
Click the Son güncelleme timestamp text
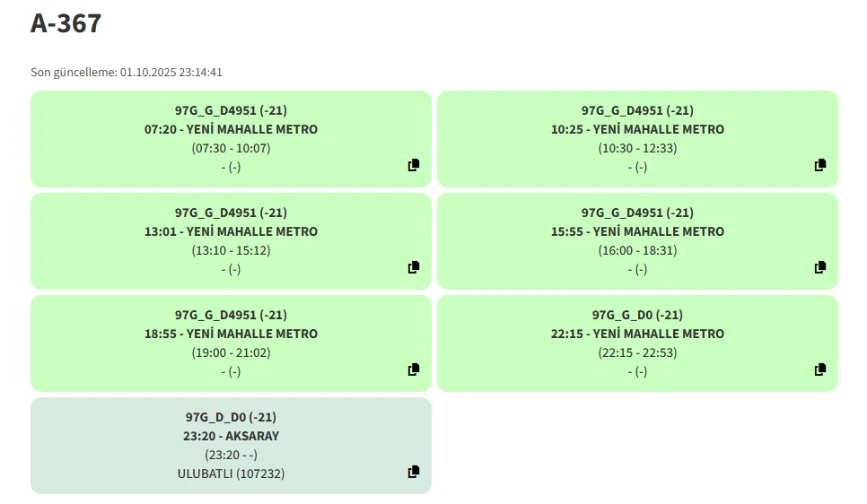(x=127, y=73)
